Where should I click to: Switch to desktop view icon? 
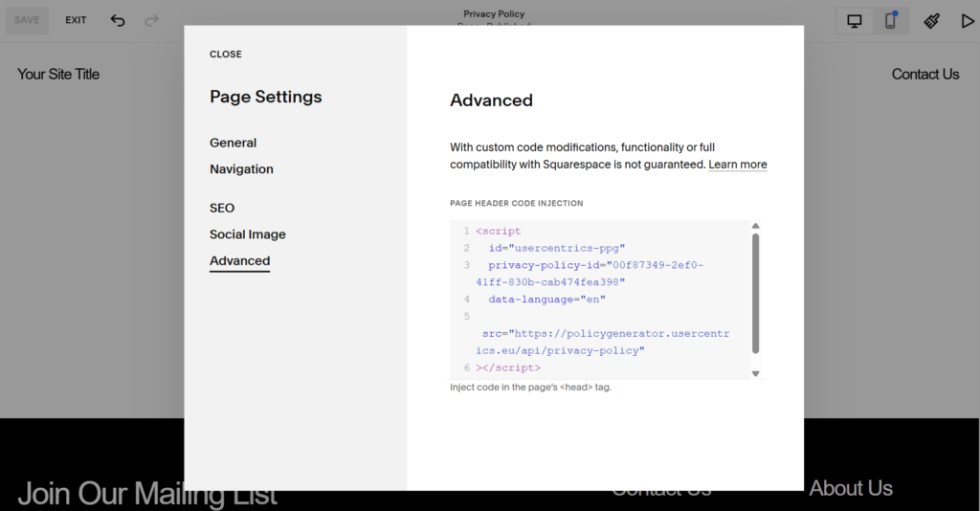855,21
